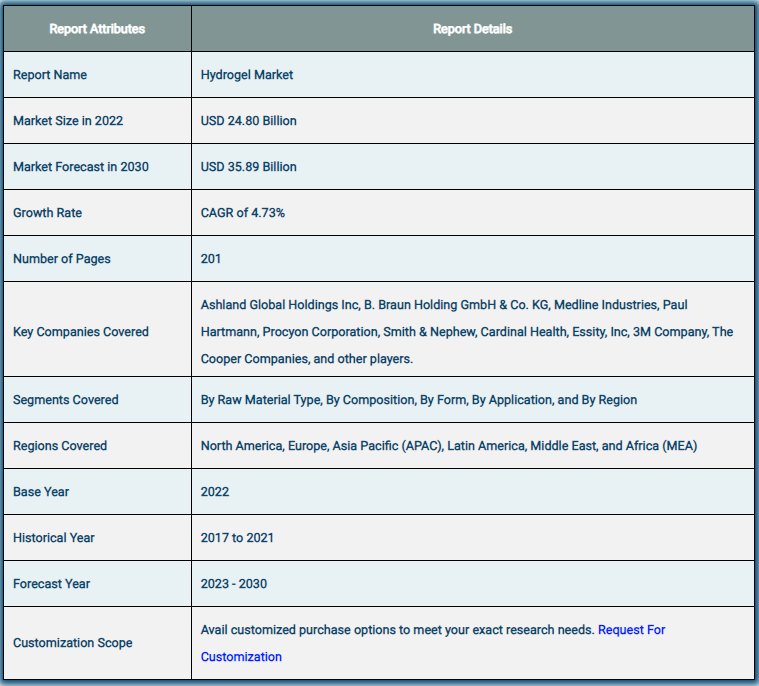The height and width of the screenshot is (686, 759).
Task: Click the USD 24.80 Billion value
Action: pyautogui.click(x=249, y=121)
